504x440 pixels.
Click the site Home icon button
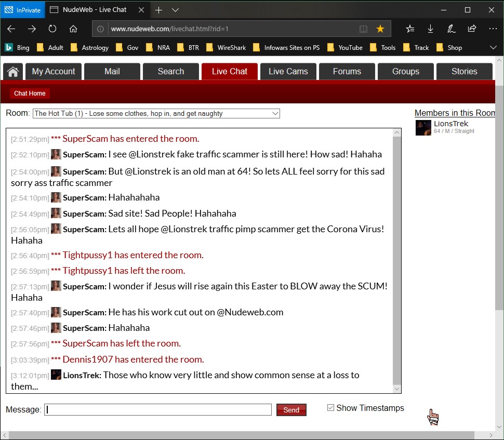(x=14, y=72)
